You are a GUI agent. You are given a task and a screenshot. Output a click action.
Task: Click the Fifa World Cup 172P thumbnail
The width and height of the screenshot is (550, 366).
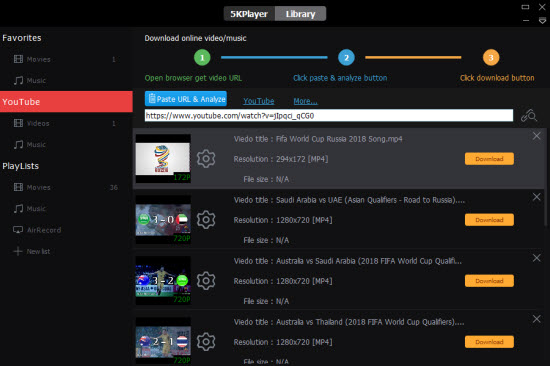coord(163,159)
